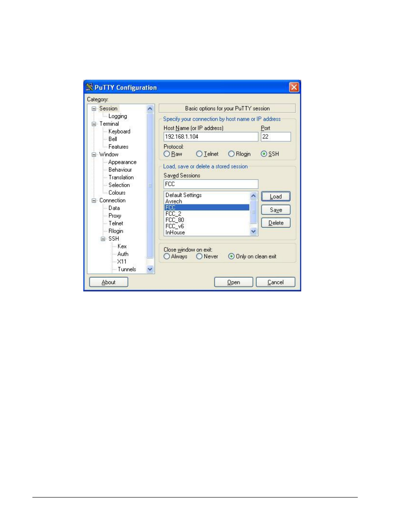Open the Auth category
The image size is (411, 532).
point(123,254)
